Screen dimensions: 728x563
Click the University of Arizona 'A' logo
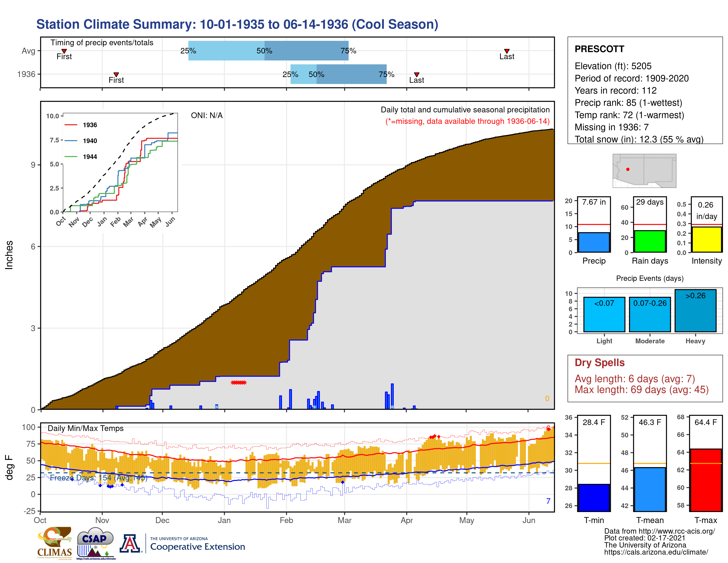130,543
